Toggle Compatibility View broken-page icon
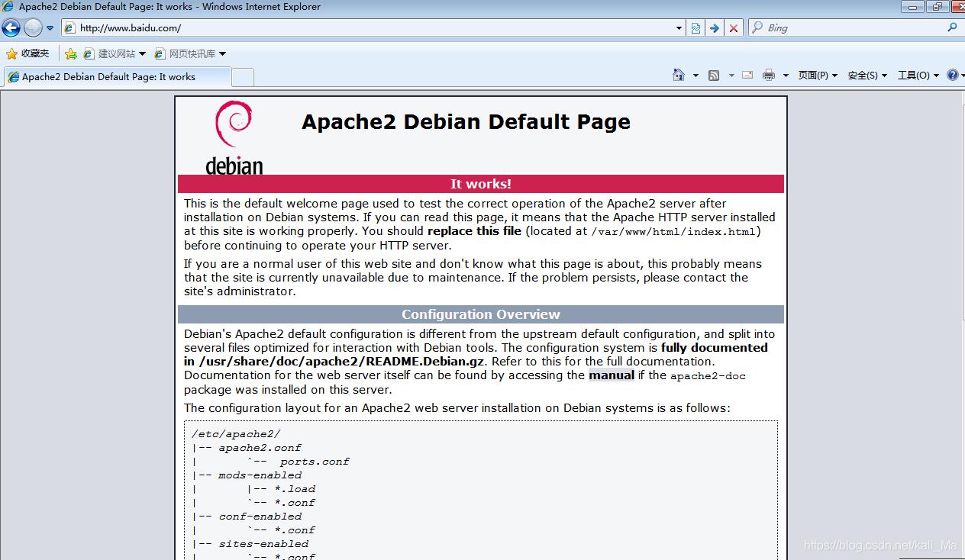The image size is (965, 560). (x=696, y=28)
